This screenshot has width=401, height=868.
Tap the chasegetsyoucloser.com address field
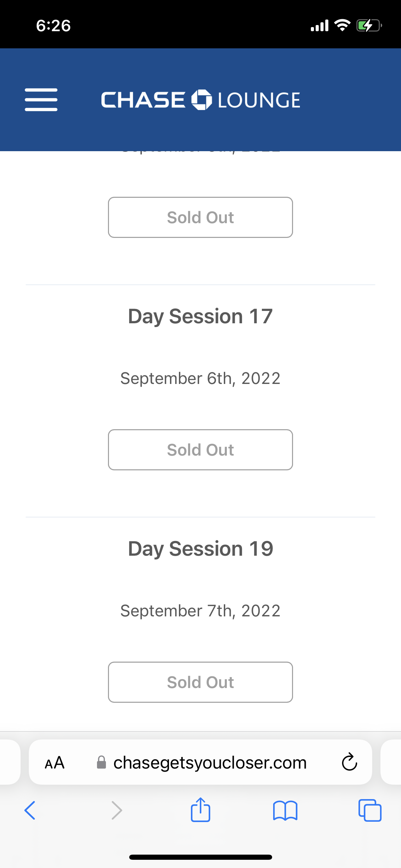(x=210, y=763)
